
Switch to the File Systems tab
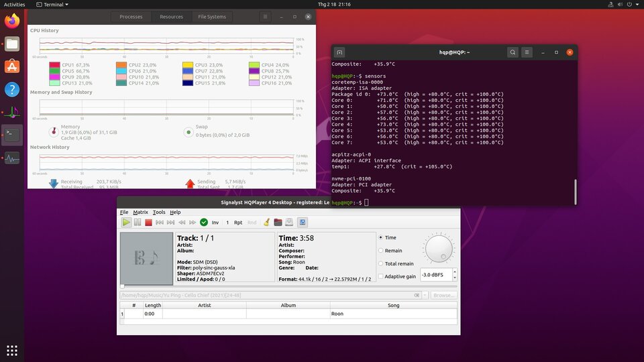click(x=212, y=17)
